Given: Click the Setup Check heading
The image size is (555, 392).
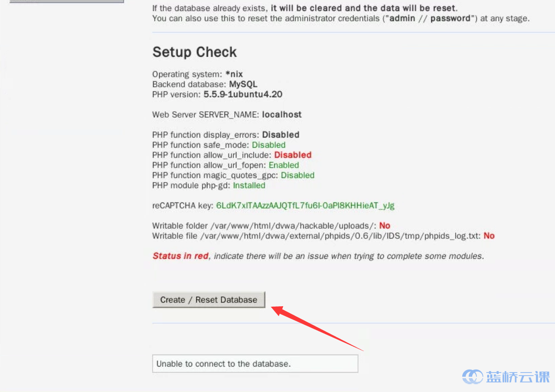Looking at the screenshot, I should coord(194,52).
